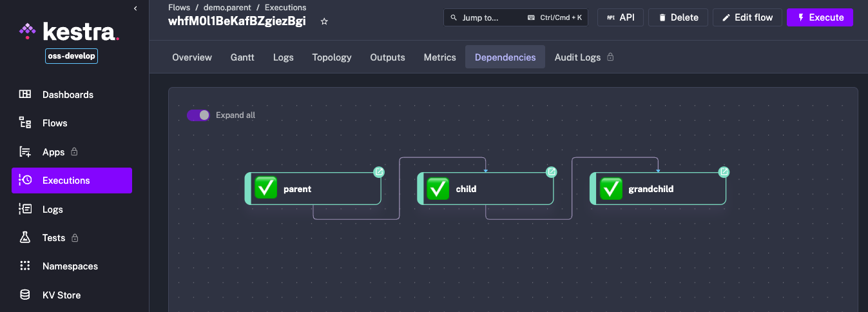Switch to the Overview tab

pos(192,57)
